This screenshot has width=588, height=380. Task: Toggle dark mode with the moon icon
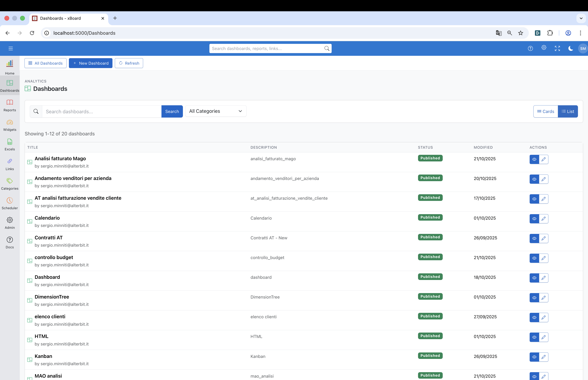click(571, 48)
